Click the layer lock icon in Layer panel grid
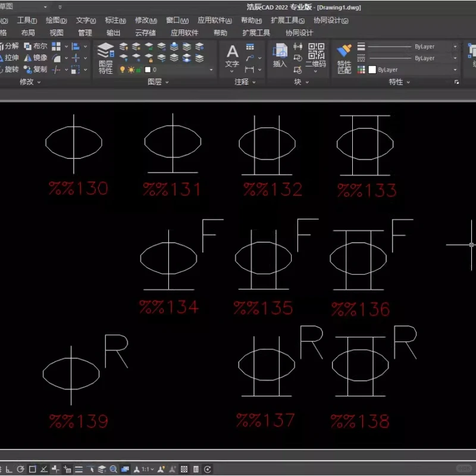476x476 pixels. tap(149, 58)
